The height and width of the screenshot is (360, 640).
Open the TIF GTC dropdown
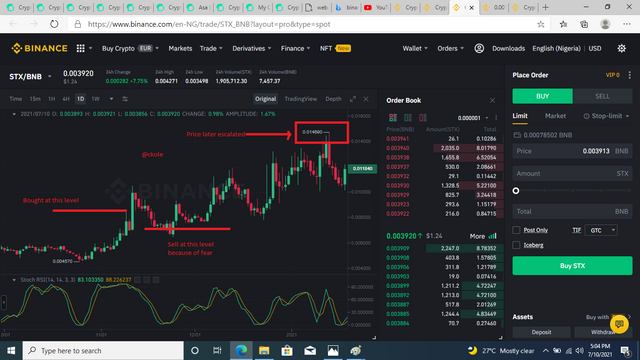tap(601, 230)
